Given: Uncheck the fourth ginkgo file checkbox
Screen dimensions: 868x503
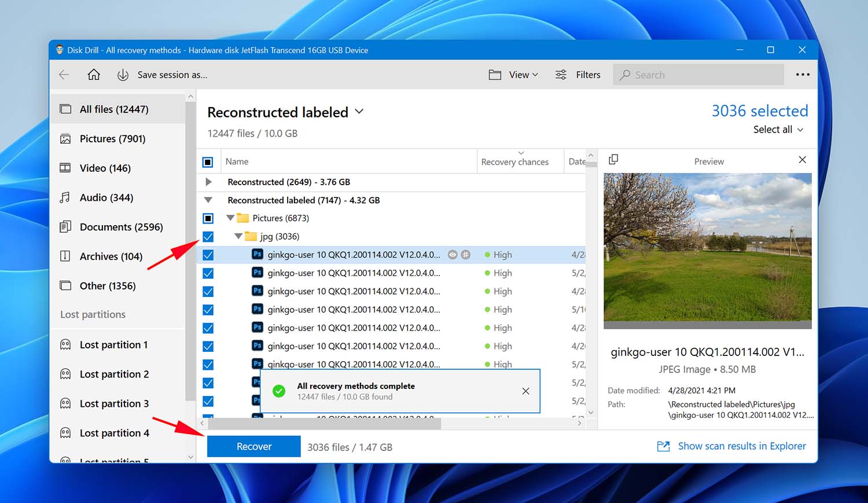Looking at the screenshot, I should [x=208, y=310].
